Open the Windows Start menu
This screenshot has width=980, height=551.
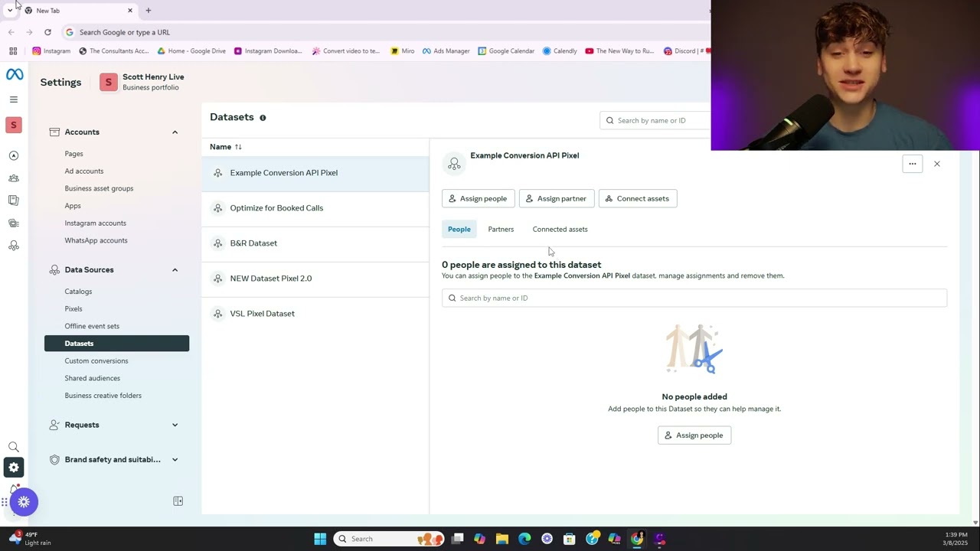point(320,539)
